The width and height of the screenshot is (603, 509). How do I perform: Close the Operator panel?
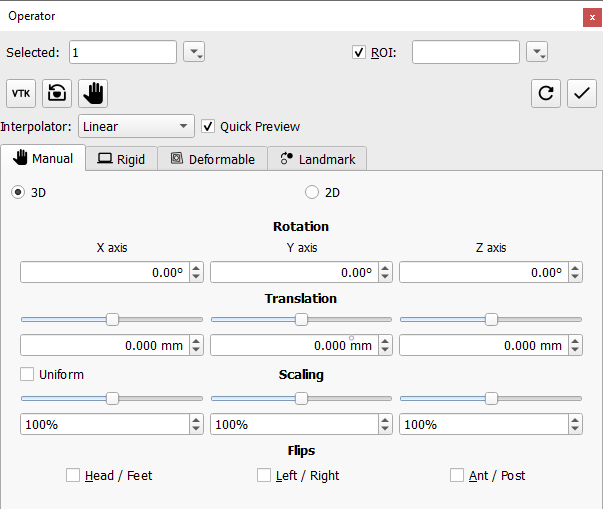coord(589,16)
